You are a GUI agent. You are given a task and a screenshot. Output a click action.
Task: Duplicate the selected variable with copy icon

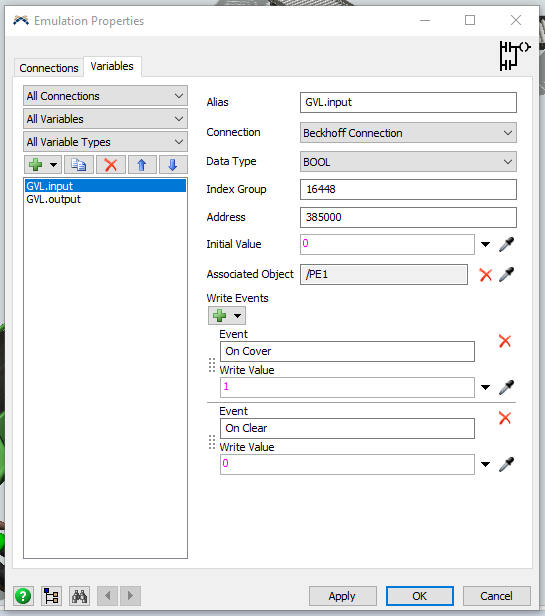coord(79,165)
